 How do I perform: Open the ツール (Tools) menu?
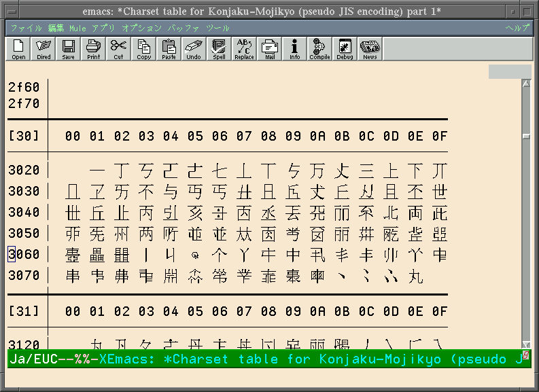point(218,28)
